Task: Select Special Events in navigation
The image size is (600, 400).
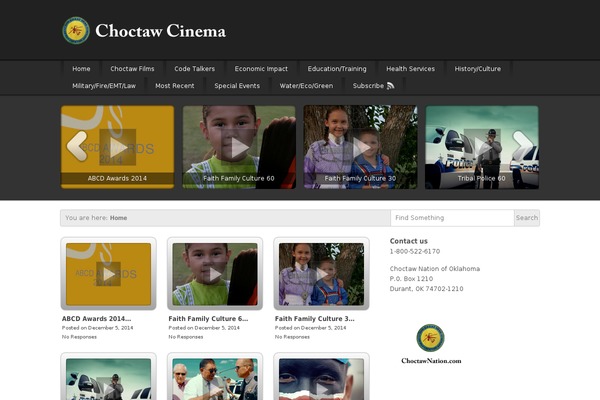Action: click(x=237, y=86)
